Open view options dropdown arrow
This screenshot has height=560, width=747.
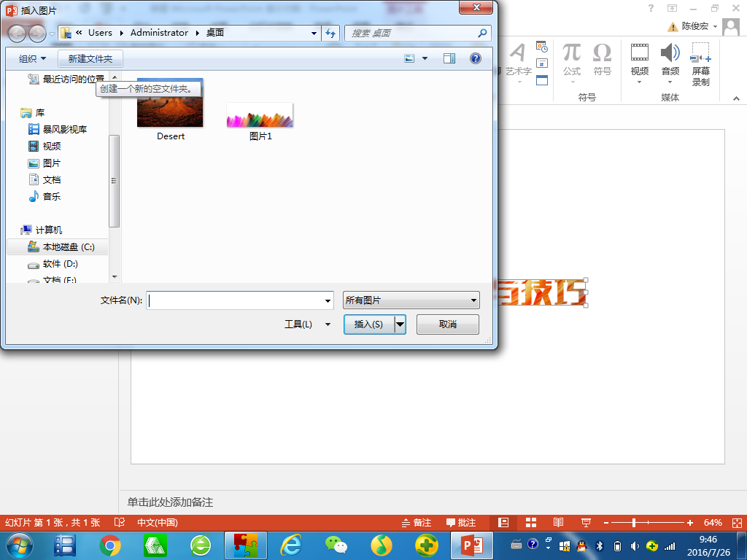(425, 58)
